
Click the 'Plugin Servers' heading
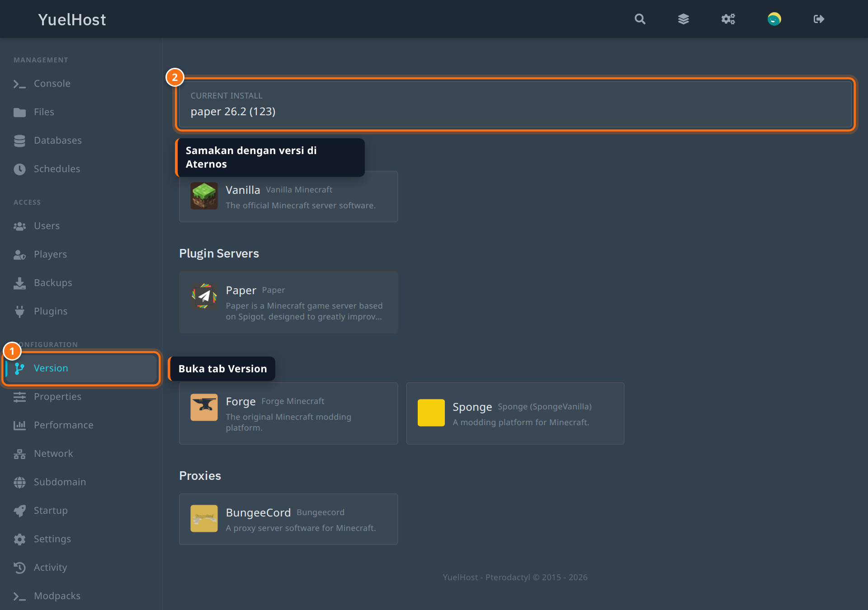point(219,253)
